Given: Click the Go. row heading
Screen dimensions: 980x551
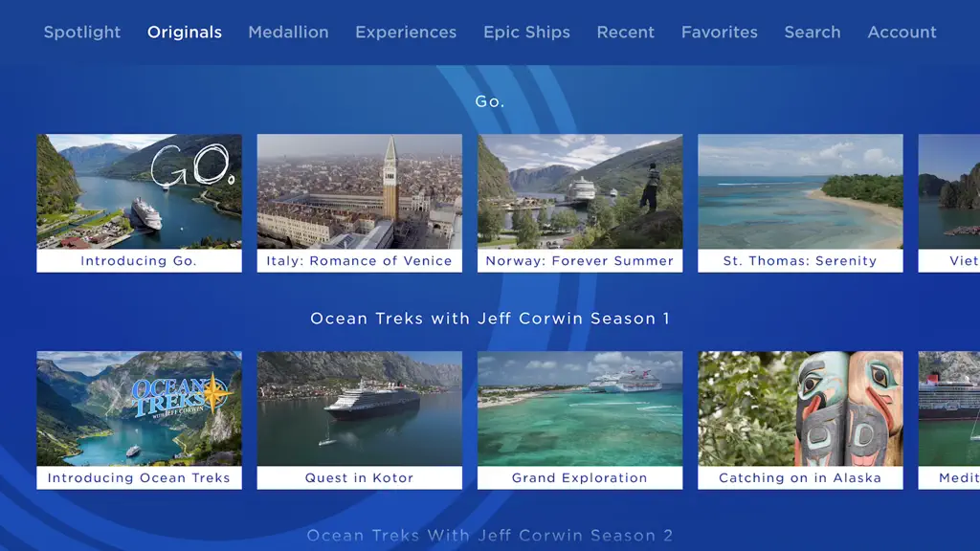Looking at the screenshot, I should (x=490, y=101).
